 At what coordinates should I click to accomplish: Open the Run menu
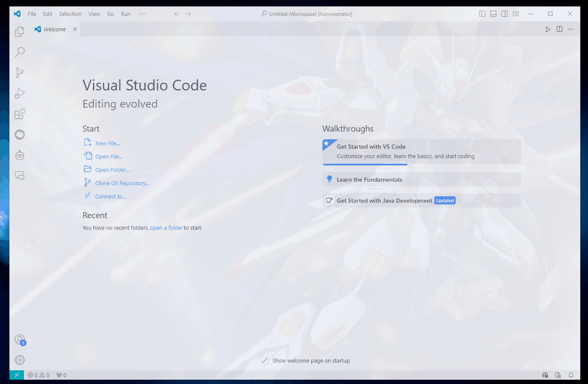click(125, 14)
